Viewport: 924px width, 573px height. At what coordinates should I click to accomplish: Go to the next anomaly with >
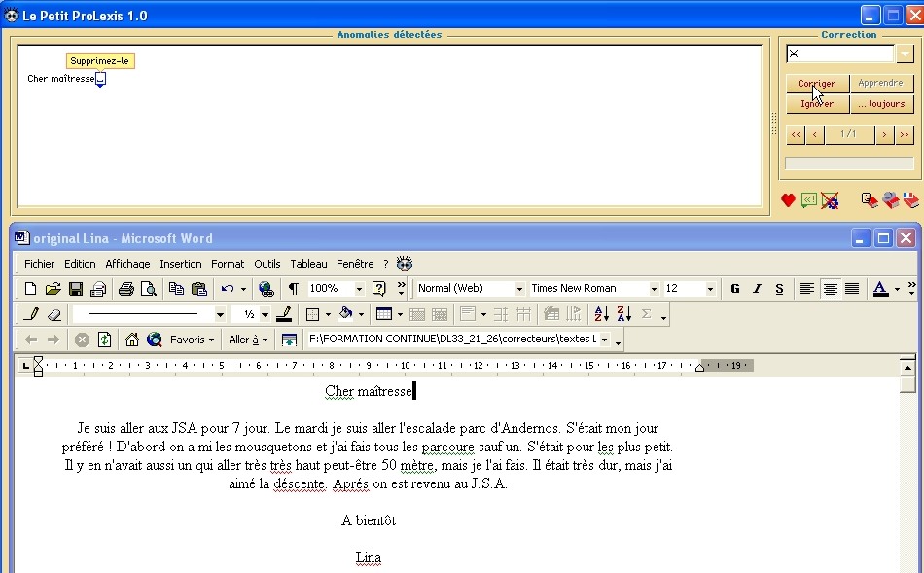[884, 134]
